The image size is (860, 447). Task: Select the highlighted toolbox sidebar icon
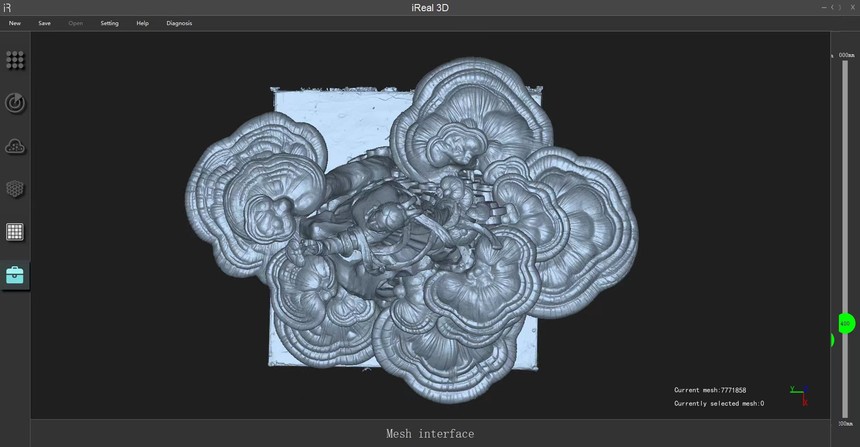point(15,275)
